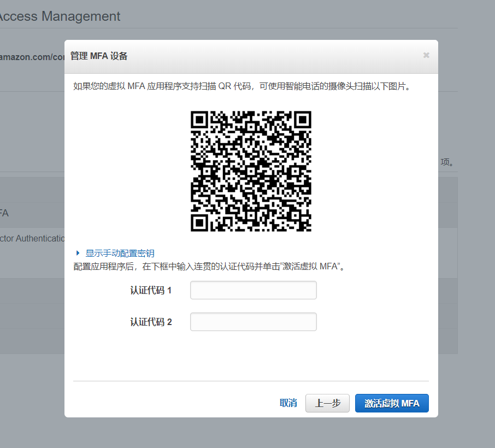Viewport: 495px width, 448px height.
Task: Activate with the 激活虚拟 MFA button
Action: tap(392, 403)
